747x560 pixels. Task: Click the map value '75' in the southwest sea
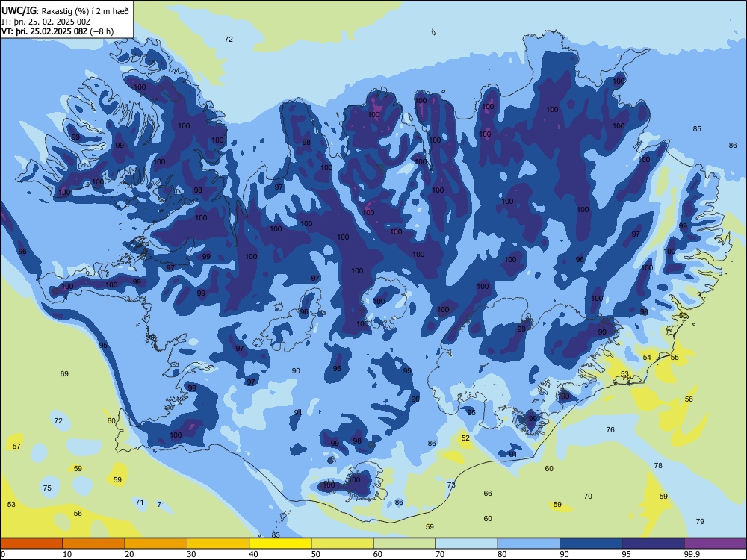pyautogui.click(x=46, y=488)
